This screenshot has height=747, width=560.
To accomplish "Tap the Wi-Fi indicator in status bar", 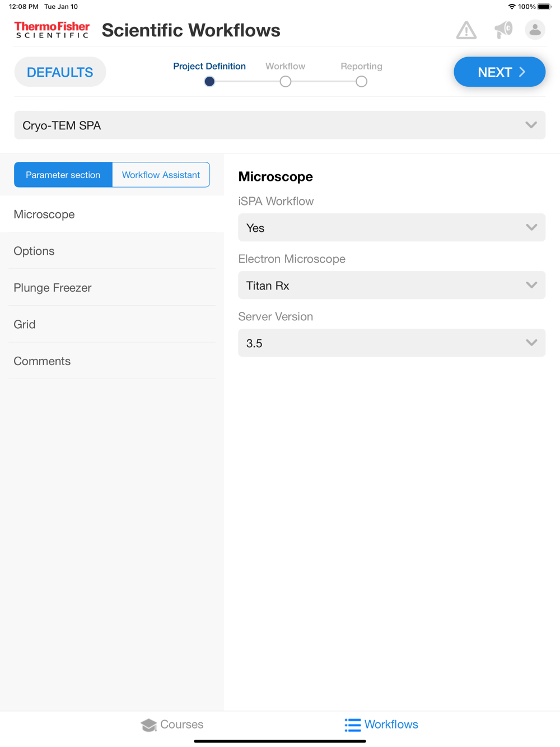I will point(512,7).
